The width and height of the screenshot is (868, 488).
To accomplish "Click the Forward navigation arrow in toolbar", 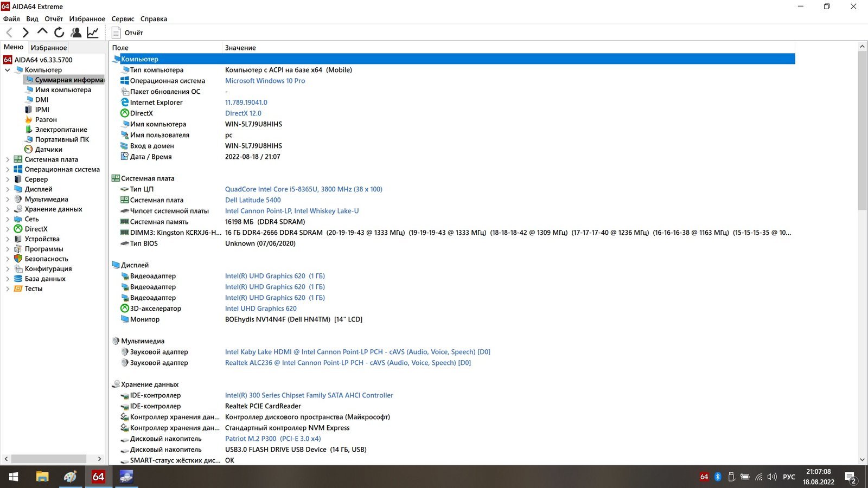I will pyautogui.click(x=25, y=33).
